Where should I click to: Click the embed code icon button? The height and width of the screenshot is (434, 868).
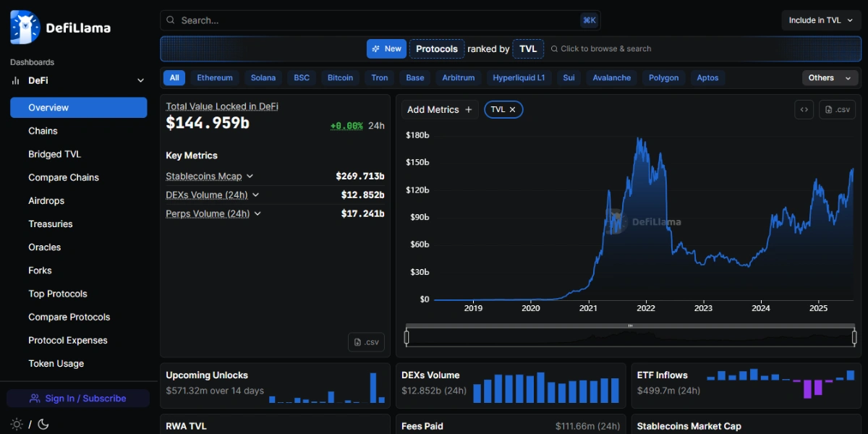pyautogui.click(x=804, y=109)
